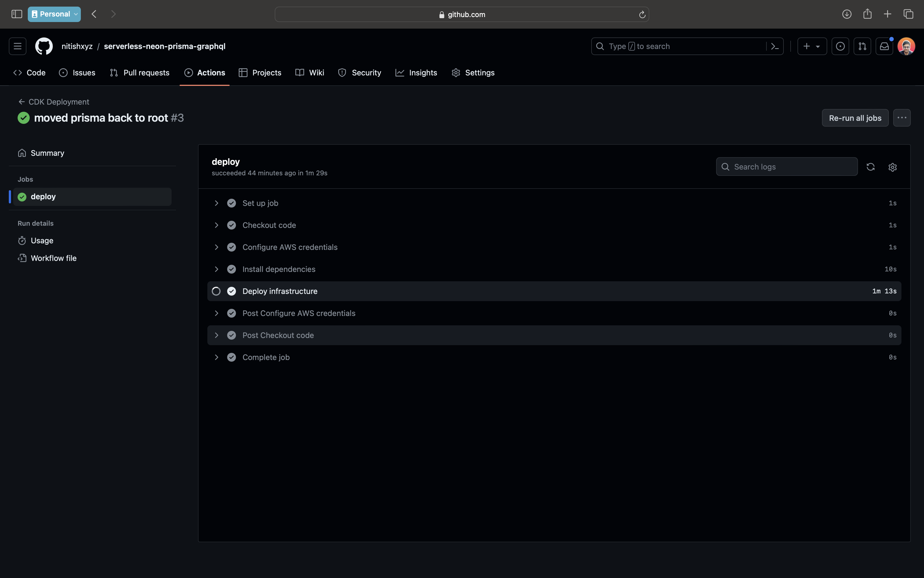Click the green success status icon beside run title
The height and width of the screenshot is (578, 924).
[24, 118]
